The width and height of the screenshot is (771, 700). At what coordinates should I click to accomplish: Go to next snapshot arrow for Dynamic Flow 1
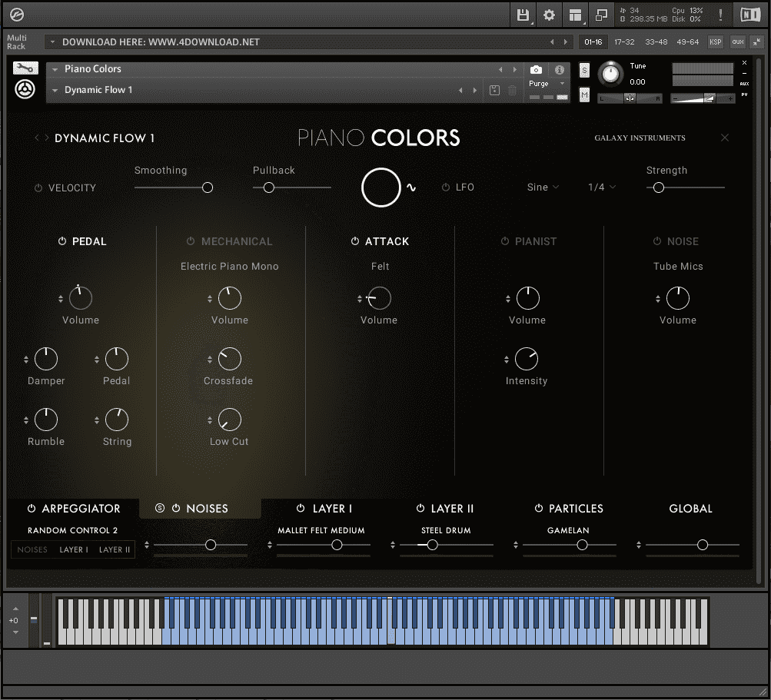(x=474, y=91)
